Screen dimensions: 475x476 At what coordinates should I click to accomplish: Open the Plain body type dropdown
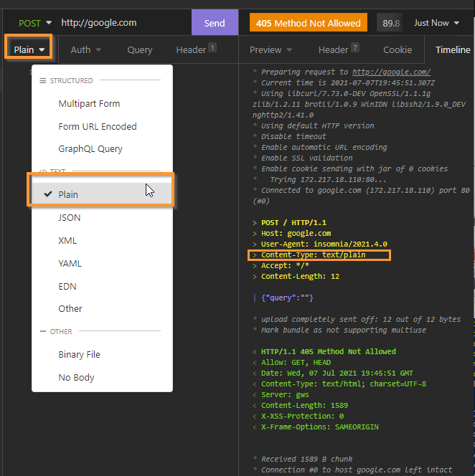coord(29,49)
